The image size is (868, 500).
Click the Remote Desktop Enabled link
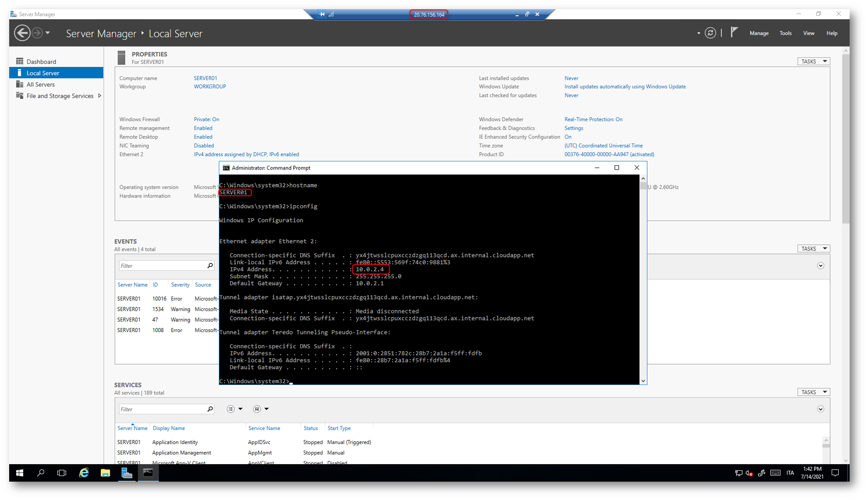[x=203, y=137]
